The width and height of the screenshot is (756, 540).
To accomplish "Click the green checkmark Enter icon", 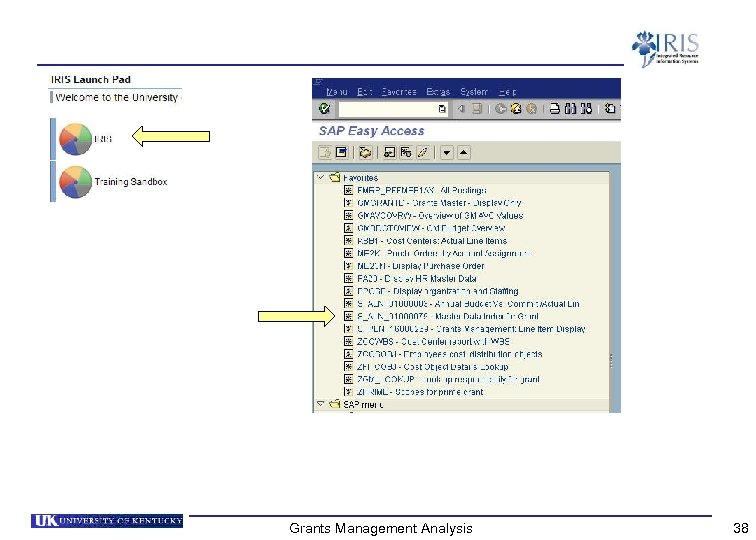I will click(324, 108).
